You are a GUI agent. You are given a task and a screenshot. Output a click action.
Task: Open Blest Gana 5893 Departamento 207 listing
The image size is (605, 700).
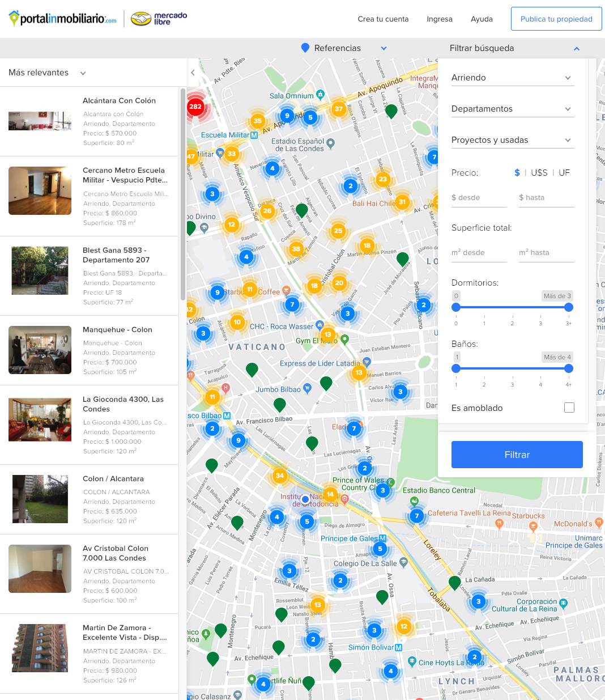tap(90, 276)
